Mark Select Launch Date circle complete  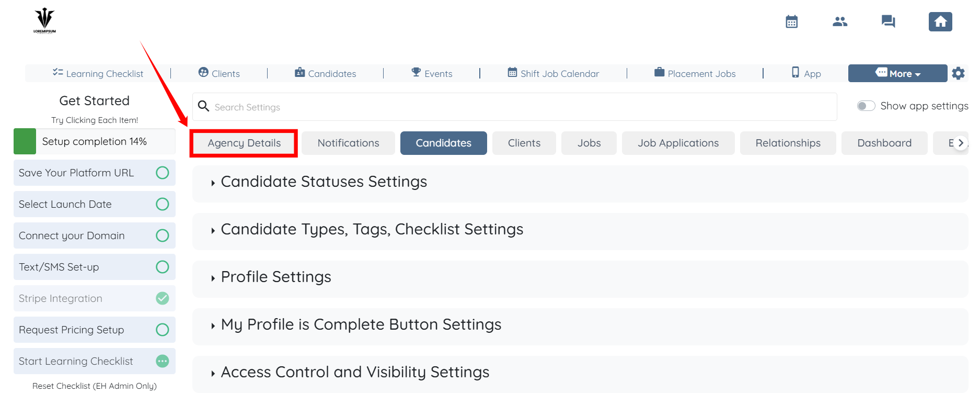point(163,204)
